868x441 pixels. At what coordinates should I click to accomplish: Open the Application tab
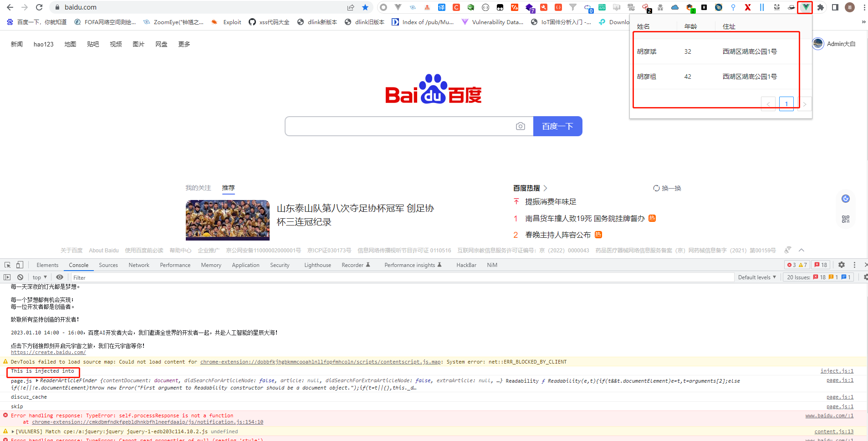coord(245,265)
